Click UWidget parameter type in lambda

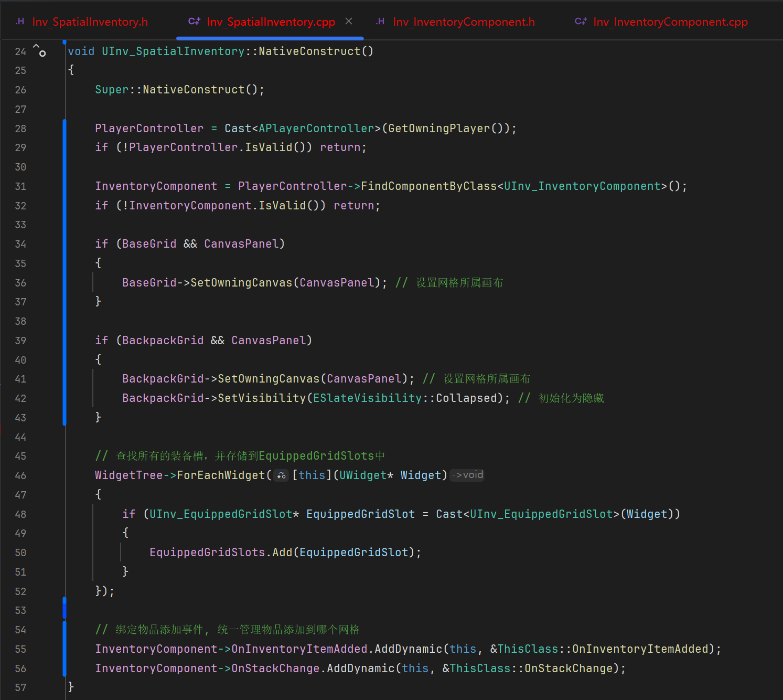pos(363,475)
